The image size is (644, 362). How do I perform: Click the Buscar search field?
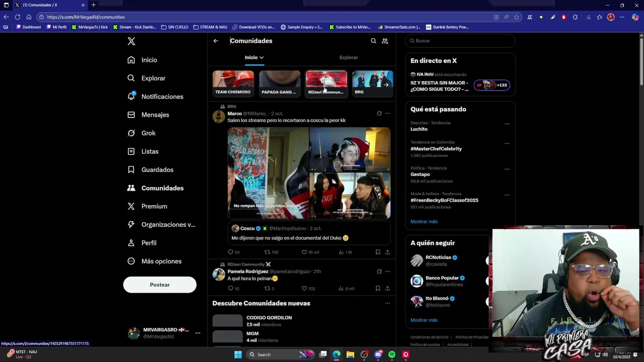click(460, 41)
